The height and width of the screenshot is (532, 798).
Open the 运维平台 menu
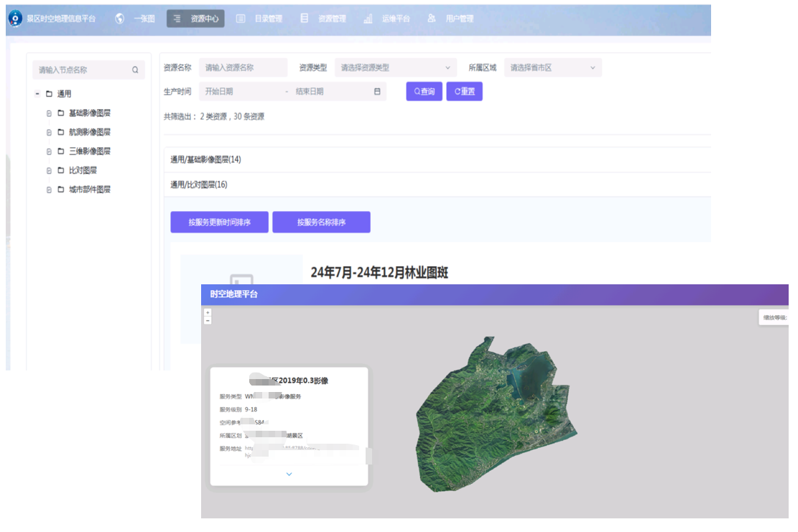coord(396,19)
